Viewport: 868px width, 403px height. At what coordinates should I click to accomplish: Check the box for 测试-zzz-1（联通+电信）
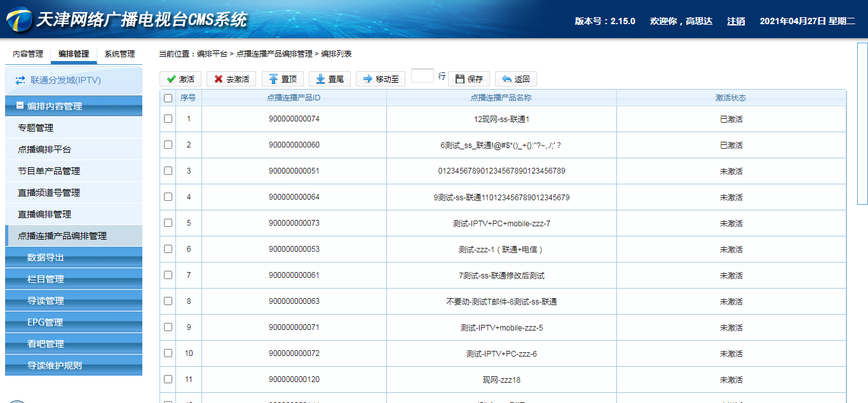pos(168,249)
